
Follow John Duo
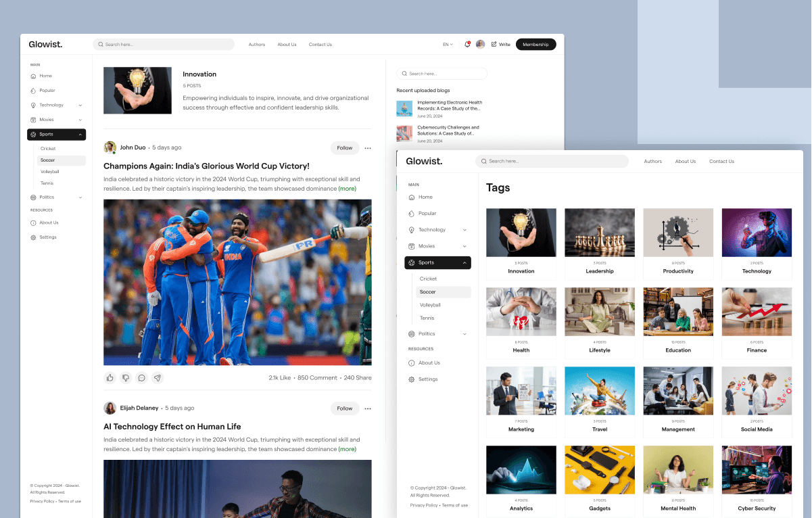pyautogui.click(x=345, y=148)
